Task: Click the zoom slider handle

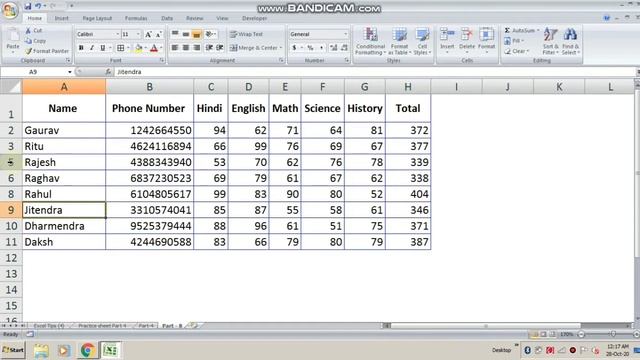Action: tap(613, 334)
